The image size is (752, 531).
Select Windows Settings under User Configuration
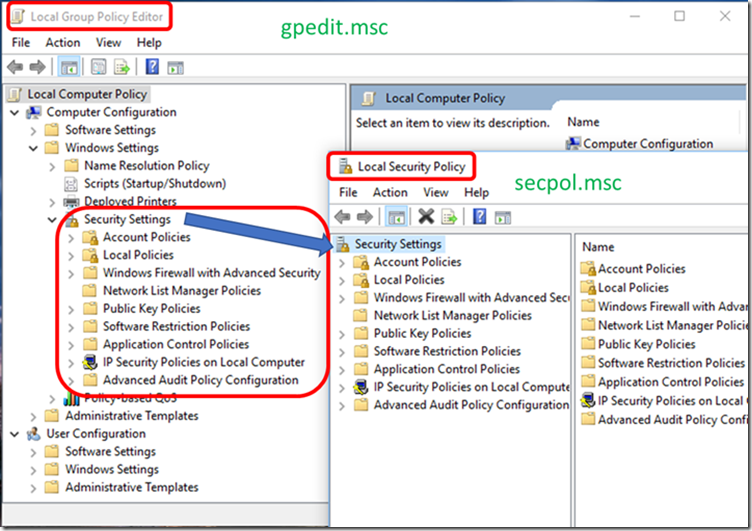pos(112,469)
